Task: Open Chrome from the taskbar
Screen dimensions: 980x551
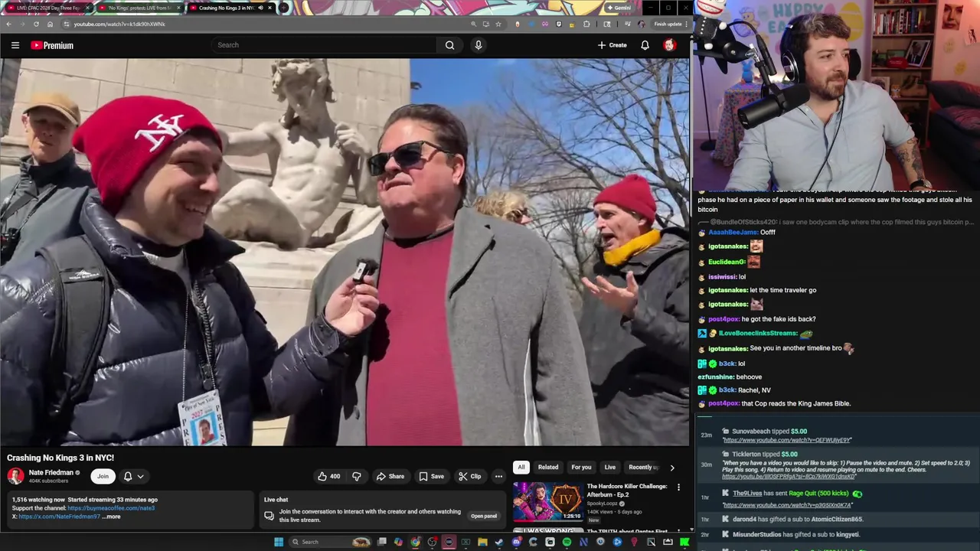Action: click(415, 542)
